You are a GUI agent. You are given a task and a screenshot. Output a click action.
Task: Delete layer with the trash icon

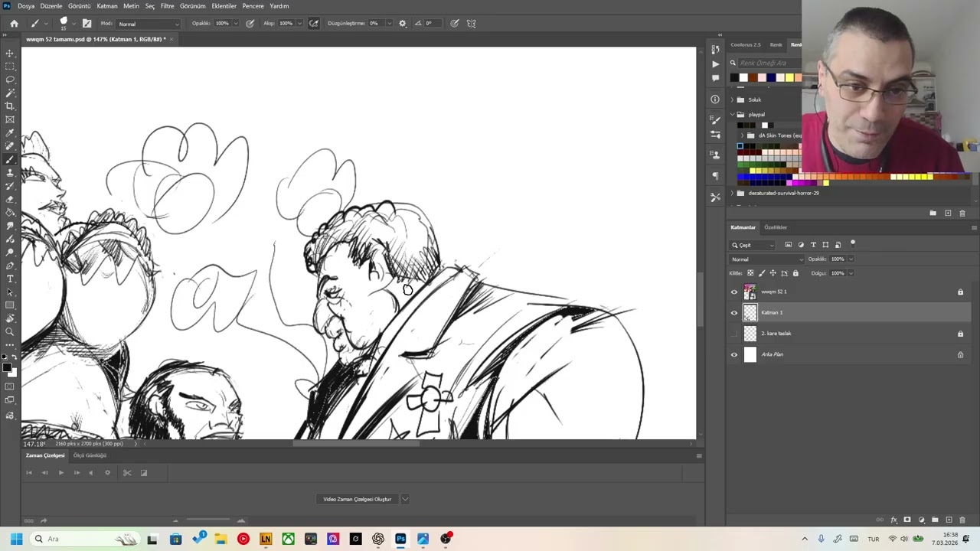962,520
